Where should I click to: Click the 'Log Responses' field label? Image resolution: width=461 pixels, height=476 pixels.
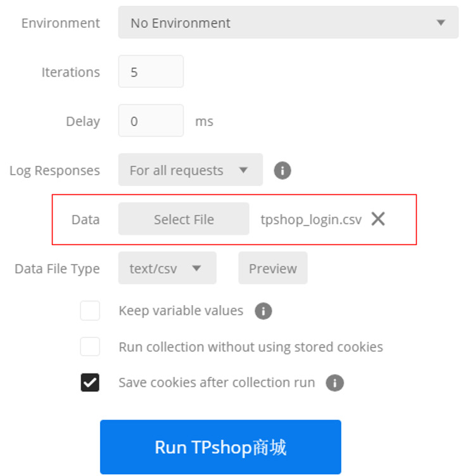(x=54, y=170)
